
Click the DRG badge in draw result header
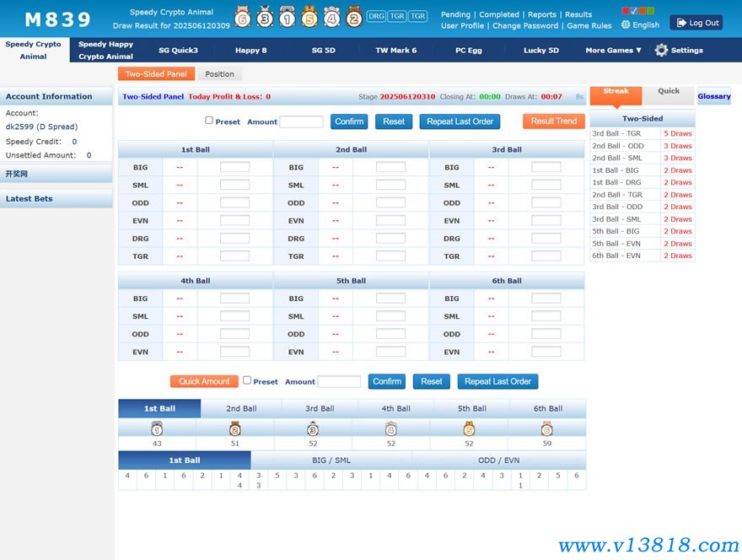376,16
